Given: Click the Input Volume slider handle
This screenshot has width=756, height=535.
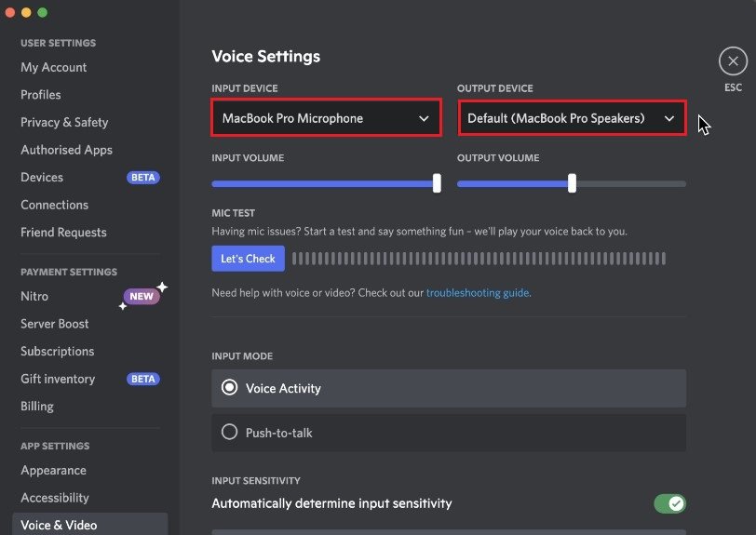Looking at the screenshot, I should 437,183.
